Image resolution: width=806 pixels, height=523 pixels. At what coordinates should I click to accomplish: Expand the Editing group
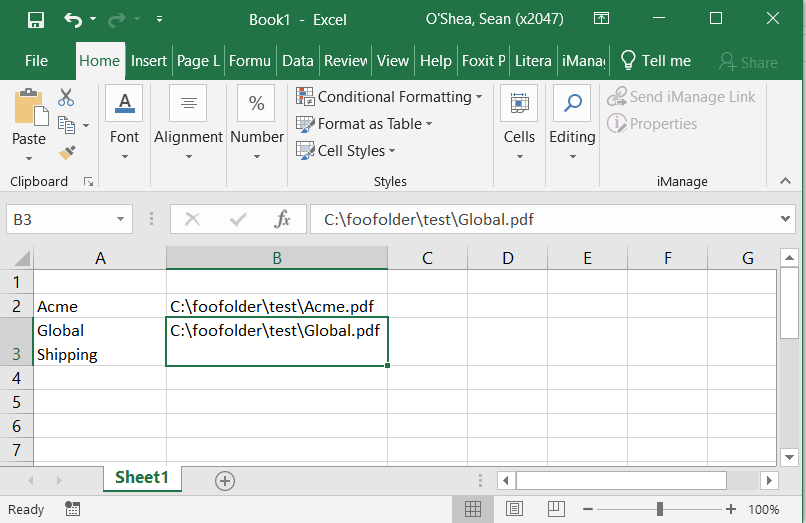pos(572,123)
